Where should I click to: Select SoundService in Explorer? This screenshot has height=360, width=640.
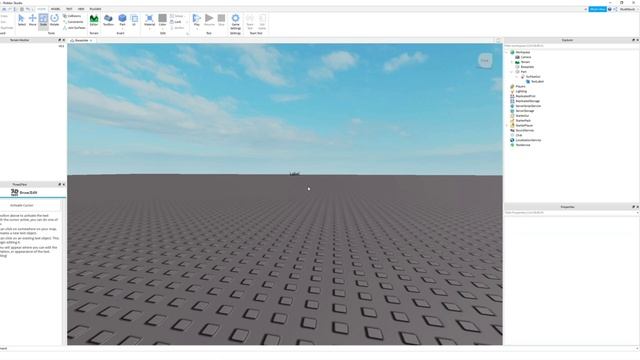[524, 131]
